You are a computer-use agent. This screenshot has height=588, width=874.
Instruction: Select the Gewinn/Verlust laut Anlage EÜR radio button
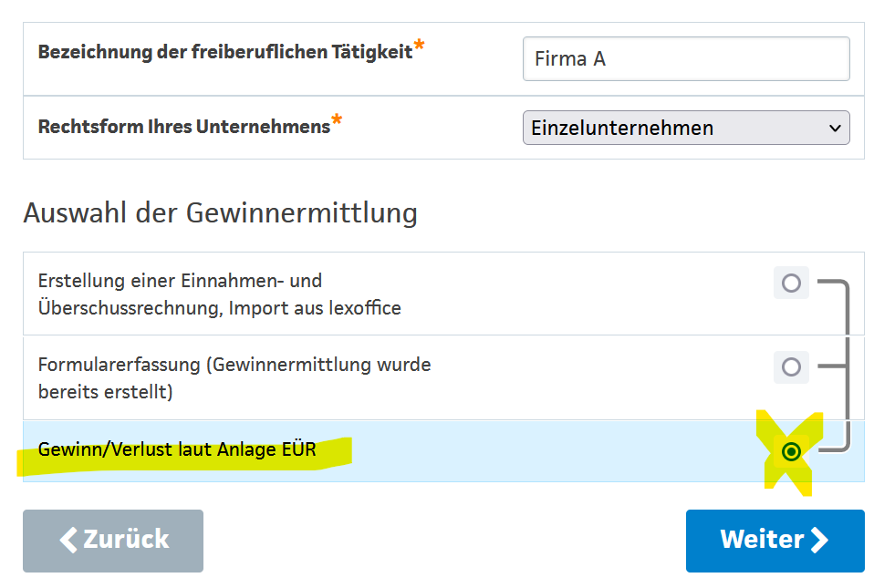click(x=791, y=451)
